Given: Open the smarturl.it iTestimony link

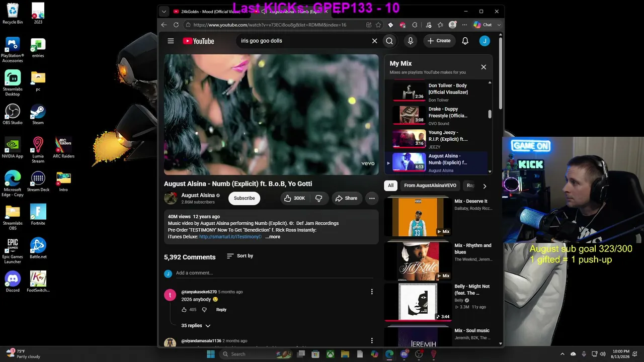Looking at the screenshot, I should [x=230, y=237].
